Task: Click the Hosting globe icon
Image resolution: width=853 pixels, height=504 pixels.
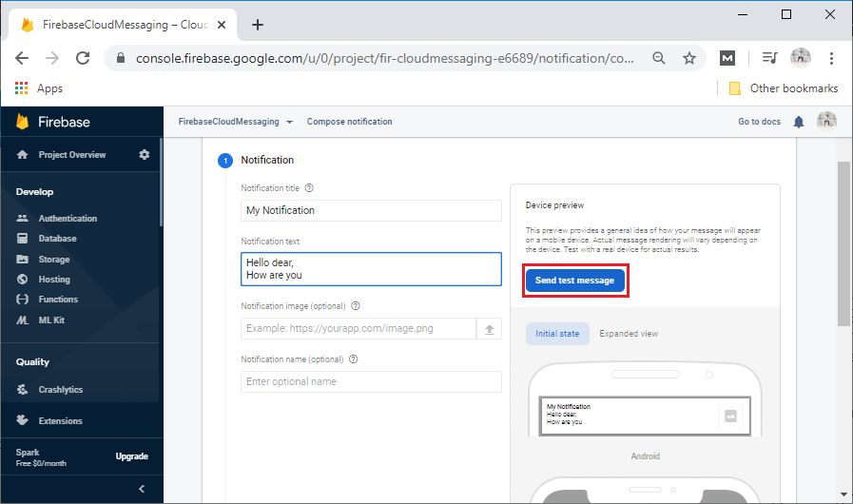Action: [x=22, y=280]
